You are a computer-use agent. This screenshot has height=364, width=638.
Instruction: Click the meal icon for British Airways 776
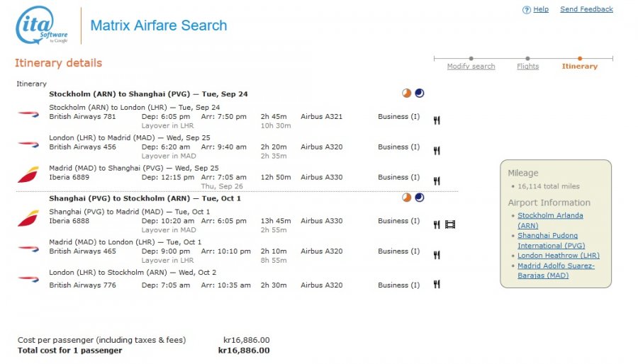(x=437, y=285)
